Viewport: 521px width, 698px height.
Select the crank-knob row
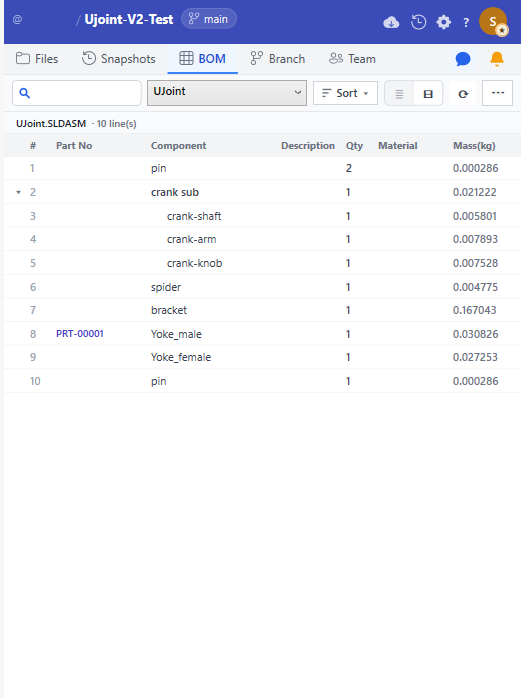(x=262, y=263)
